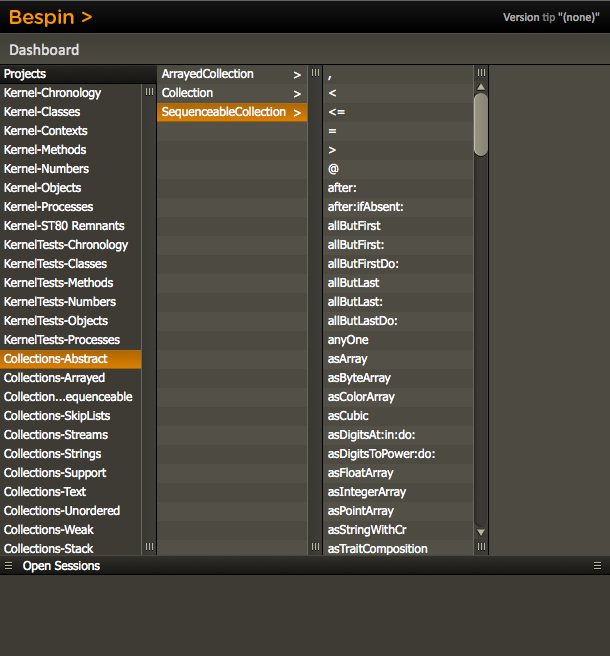Expand the SequenceableCollection arrow

[297, 113]
